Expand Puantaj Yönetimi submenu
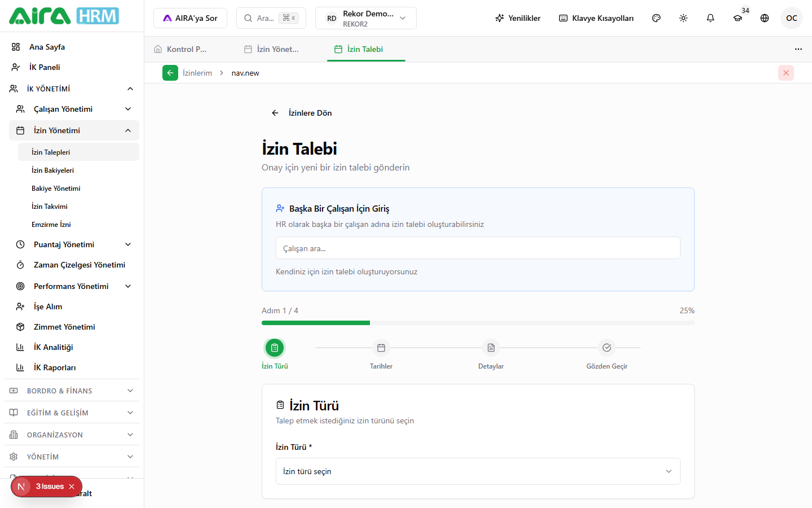This screenshot has width=812, height=508. coord(74,244)
